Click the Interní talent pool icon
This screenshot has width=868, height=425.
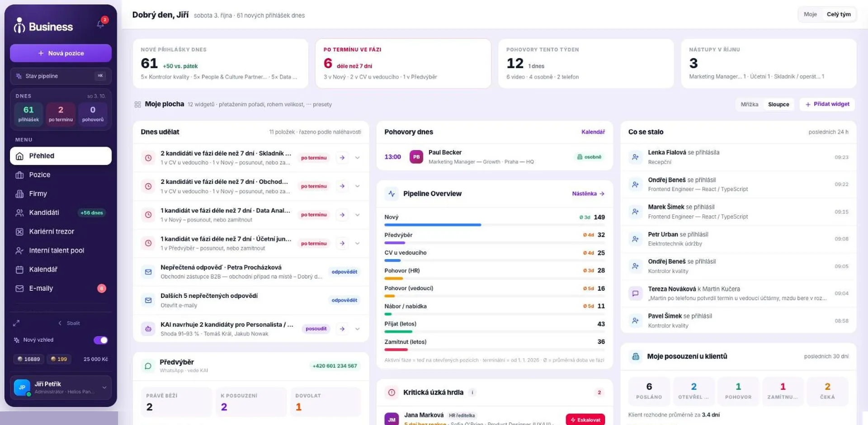(x=19, y=250)
